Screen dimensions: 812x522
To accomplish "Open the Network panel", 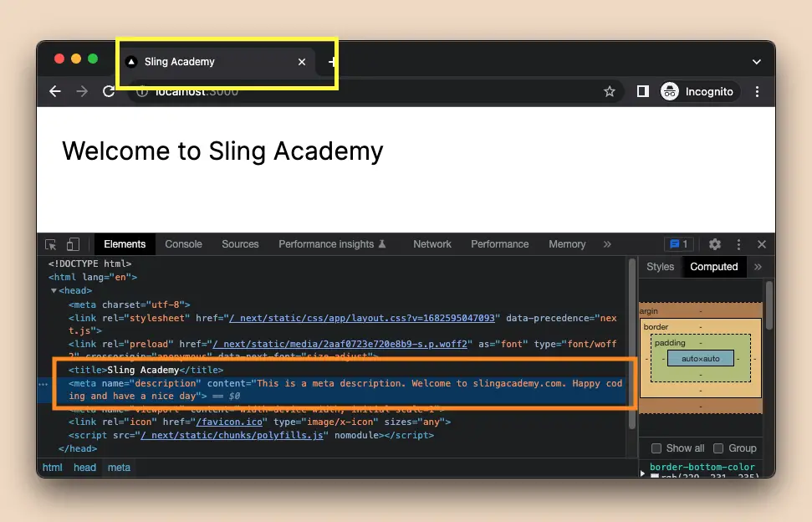I will click(432, 244).
